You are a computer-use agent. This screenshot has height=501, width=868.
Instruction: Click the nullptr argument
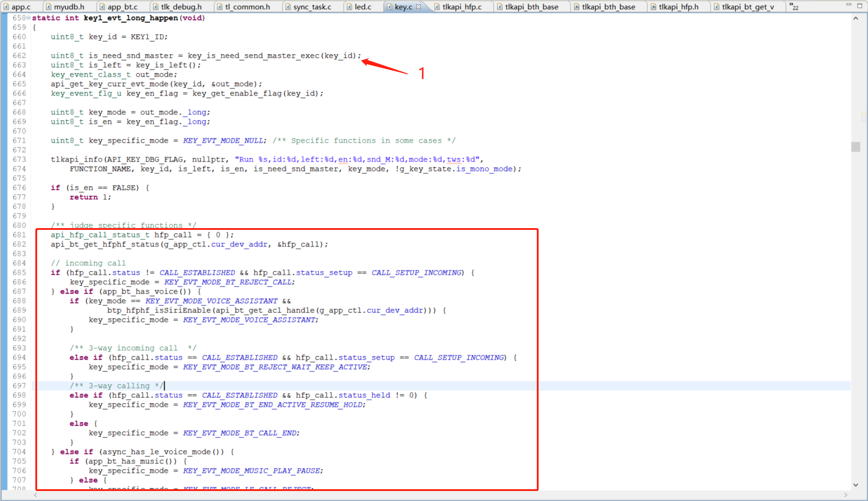[x=209, y=160]
